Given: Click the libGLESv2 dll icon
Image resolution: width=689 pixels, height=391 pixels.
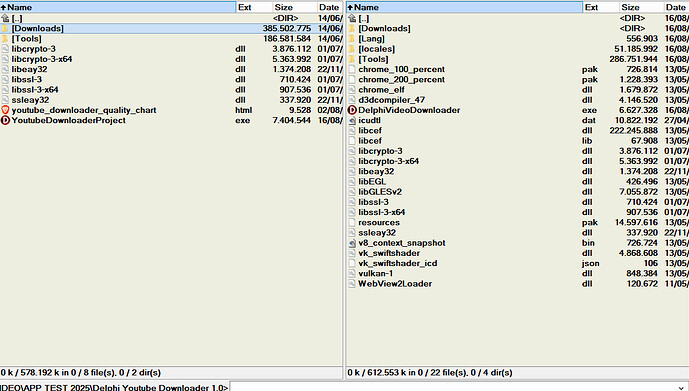Looking at the screenshot, I should pyautogui.click(x=352, y=192).
